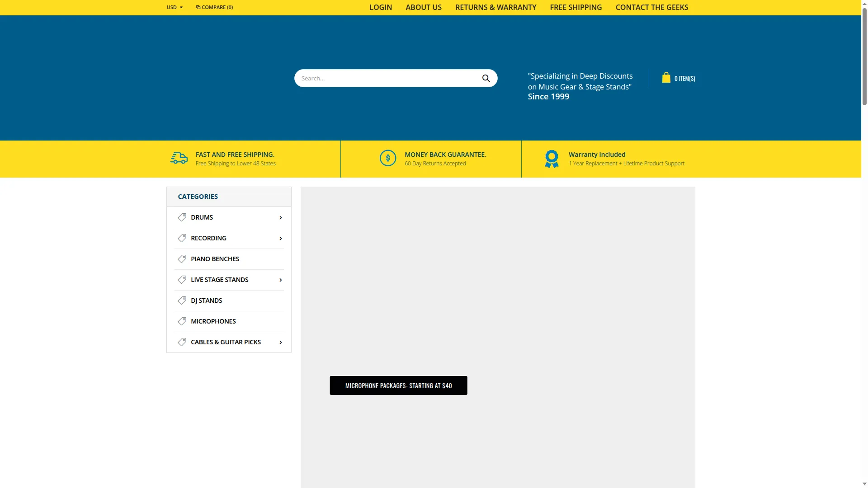Click the warranty ribbon badge icon
This screenshot has width=868, height=488.
point(552,159)
